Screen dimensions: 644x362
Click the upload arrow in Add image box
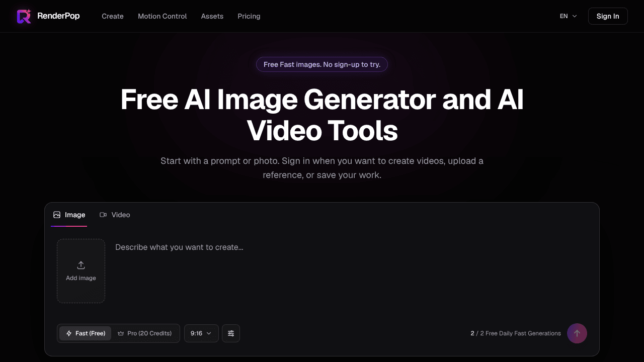tap(81, 265)
